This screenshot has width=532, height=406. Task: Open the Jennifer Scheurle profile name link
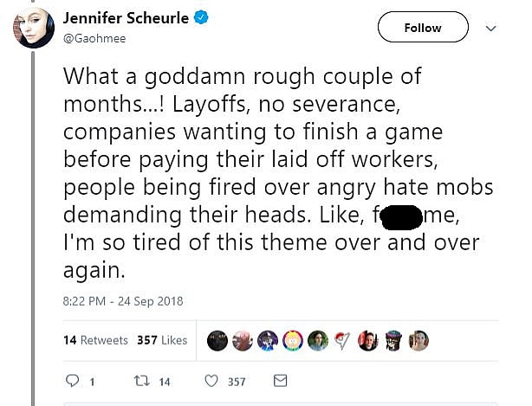(x=126, y=17)
